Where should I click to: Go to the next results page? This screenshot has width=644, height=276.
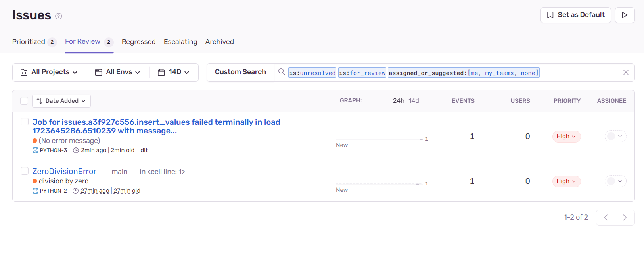[x=625, y=218]
